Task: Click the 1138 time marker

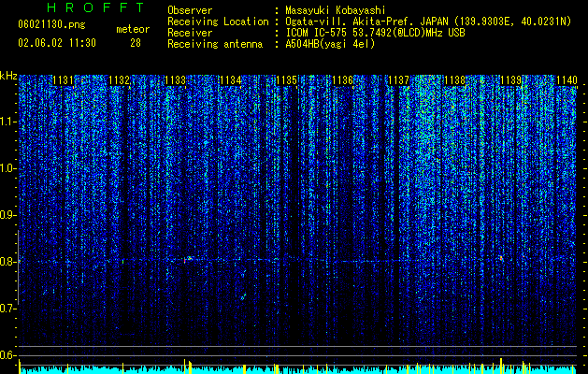Action: click(x=454, y=80)
